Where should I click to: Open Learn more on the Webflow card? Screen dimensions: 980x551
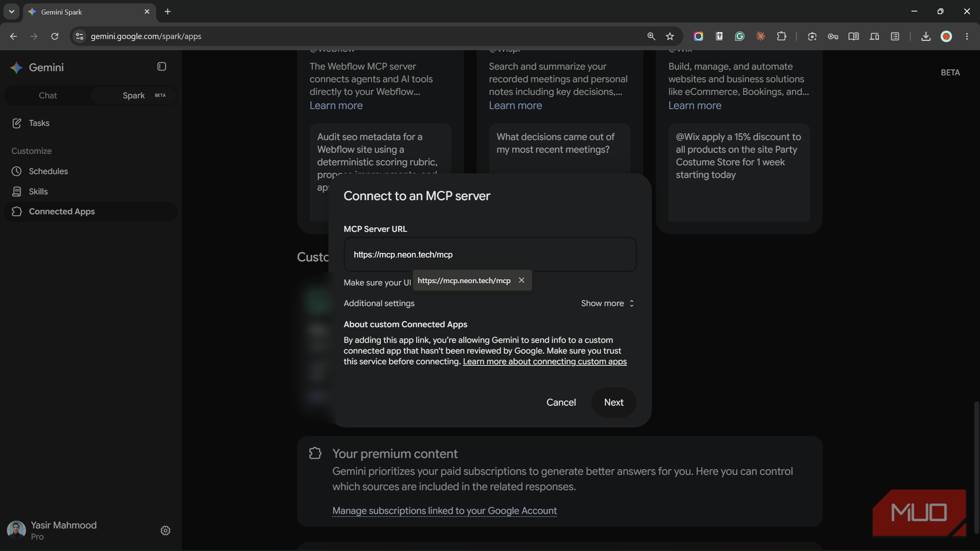click(336, 106)
